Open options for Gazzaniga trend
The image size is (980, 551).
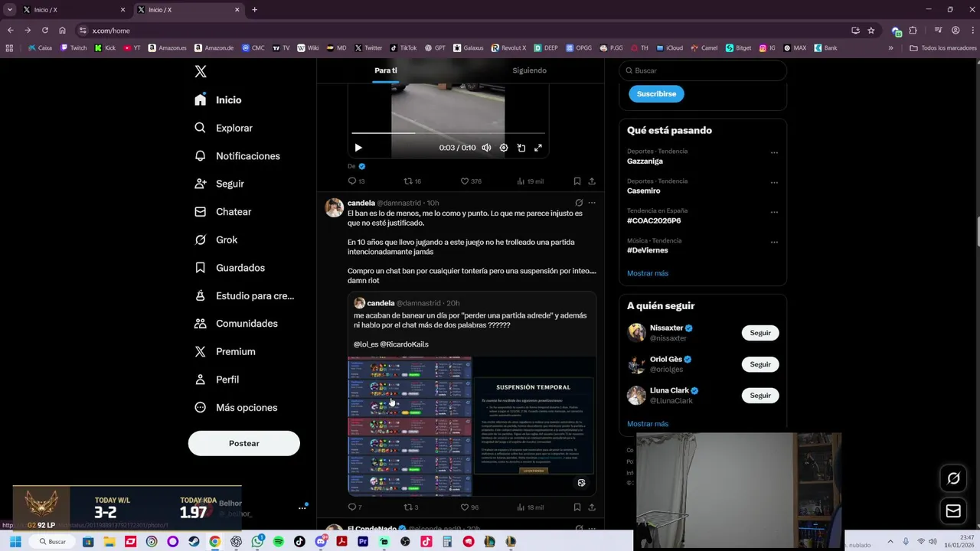click(x=774, y=152)
